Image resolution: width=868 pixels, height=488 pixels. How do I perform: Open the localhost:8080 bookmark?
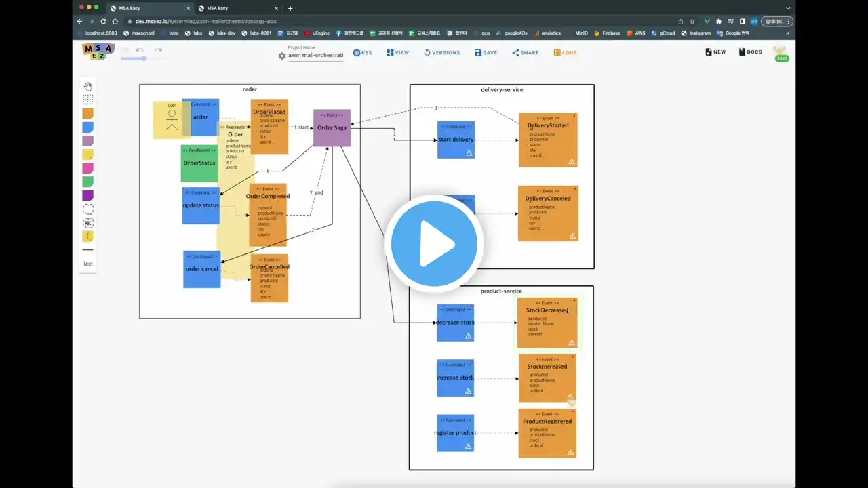pyautogui.click(x=98, y=33)
